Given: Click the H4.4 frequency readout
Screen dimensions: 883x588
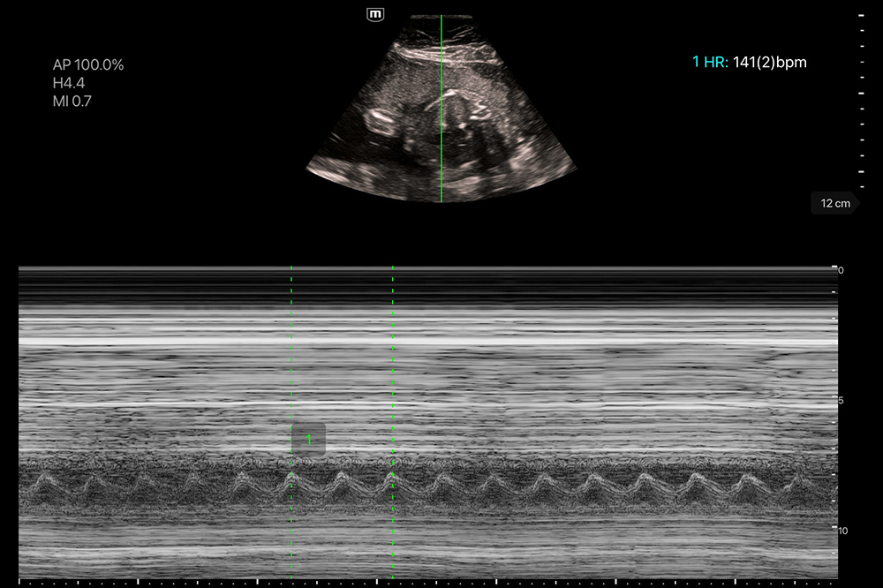Looking at the screenshot, I should pyautogui.click(x=69, y=83).
